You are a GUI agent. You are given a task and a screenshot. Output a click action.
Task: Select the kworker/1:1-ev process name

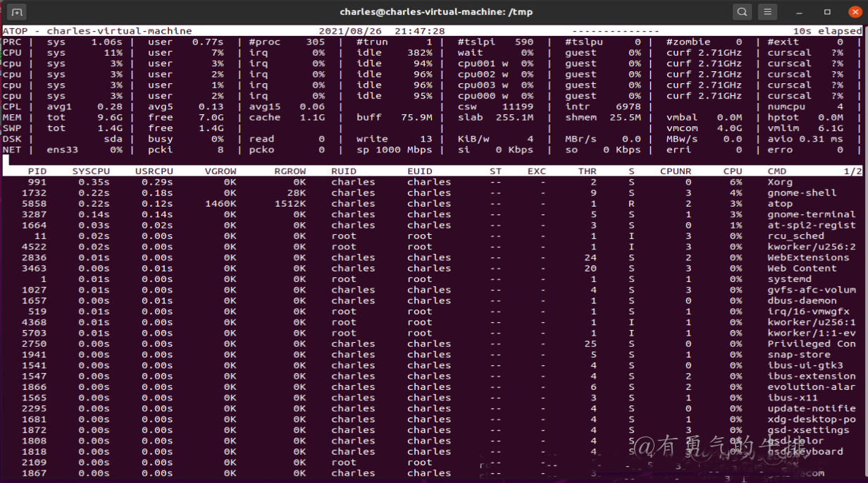click(x=812, y=333)
